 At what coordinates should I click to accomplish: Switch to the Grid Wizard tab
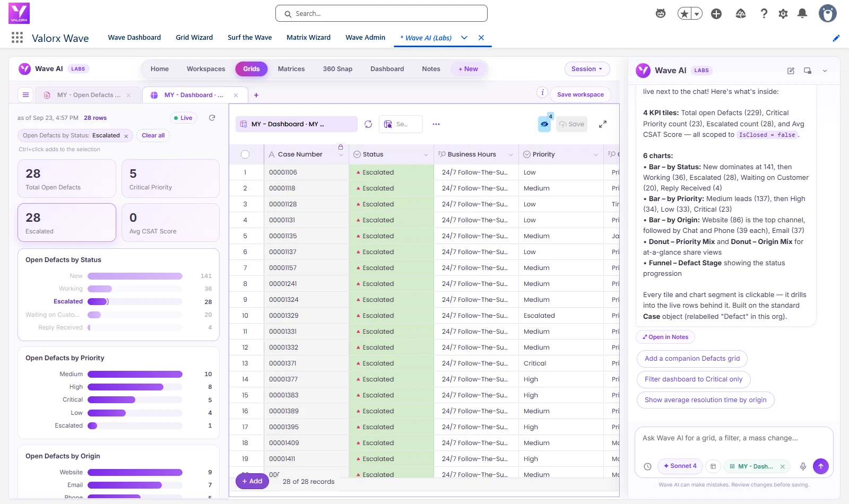point(194,38)
